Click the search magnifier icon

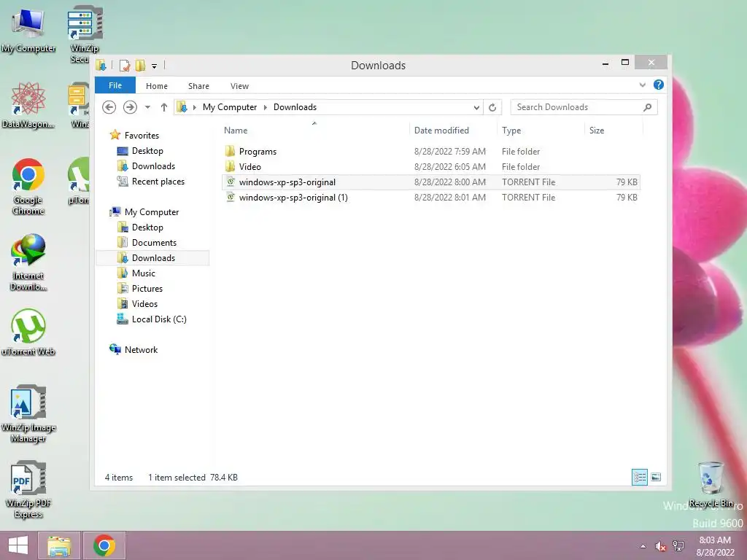point(647,107)
